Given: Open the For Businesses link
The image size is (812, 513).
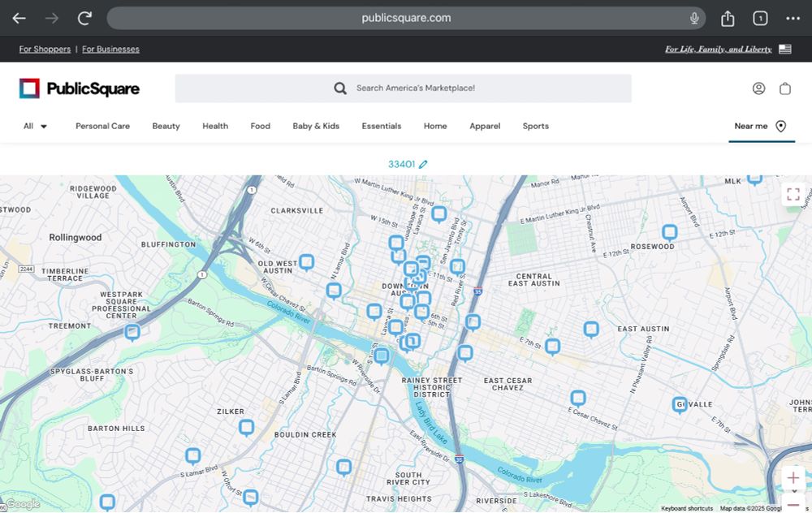Looking at the screenshot, I should pyautogui.click(x=110, y=50).
